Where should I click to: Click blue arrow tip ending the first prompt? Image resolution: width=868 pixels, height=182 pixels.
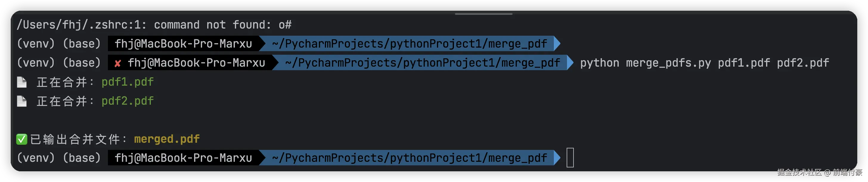coord(557,44)
